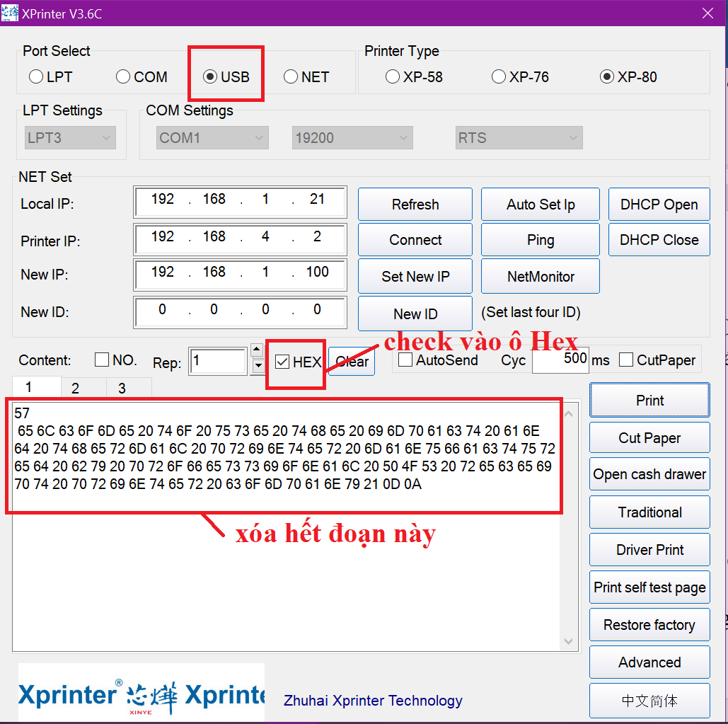The image size is (728, 724).
Task: Click Restore factory button
Action: (649, 625)
